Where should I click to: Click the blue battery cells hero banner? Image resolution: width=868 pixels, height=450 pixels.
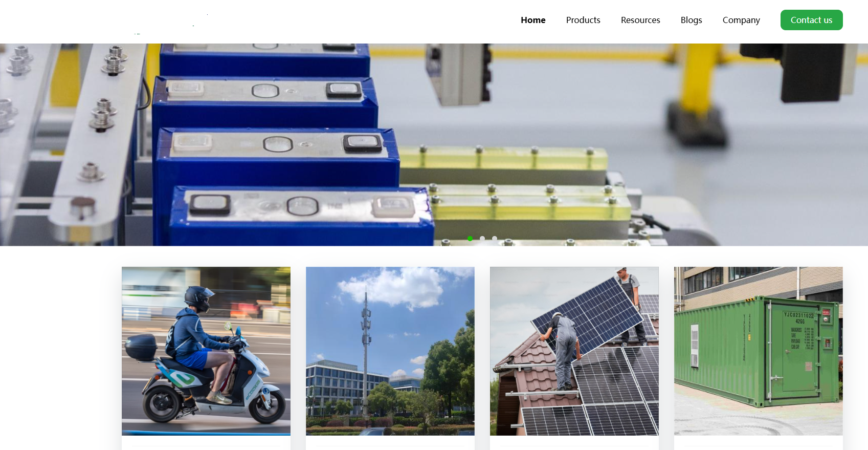click(434, 144)
